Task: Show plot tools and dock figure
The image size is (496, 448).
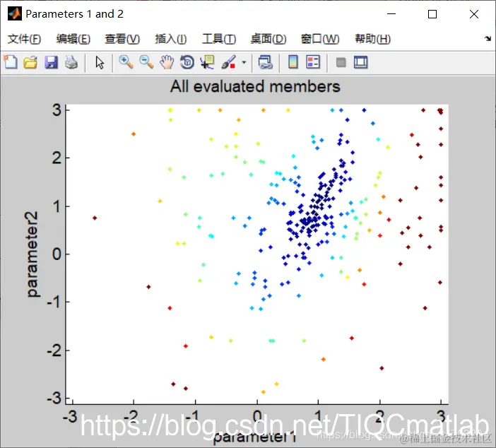Action: pyautogui.click(x=360, y=62)
